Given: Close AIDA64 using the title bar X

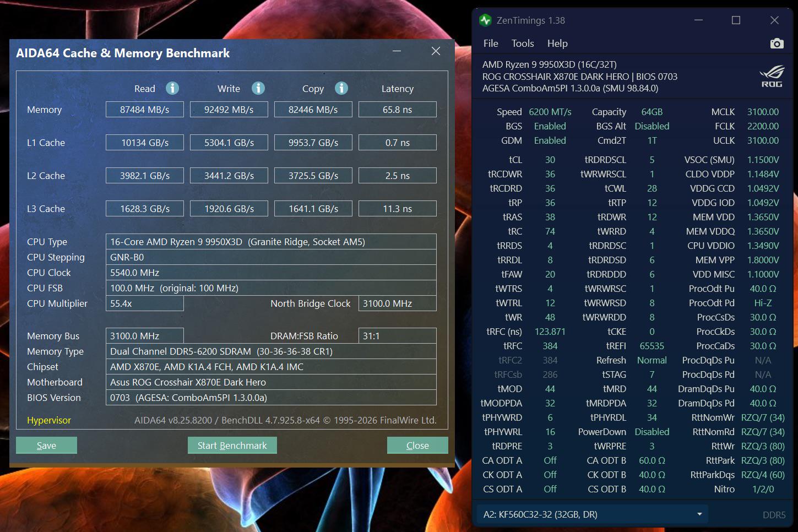Looking at the screenshot, I should 436,51.
